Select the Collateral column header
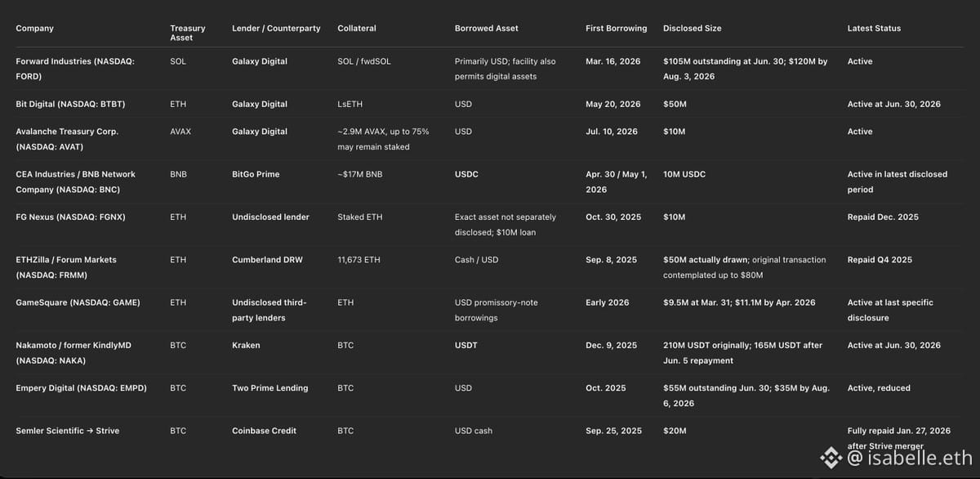 coord(357,29)
